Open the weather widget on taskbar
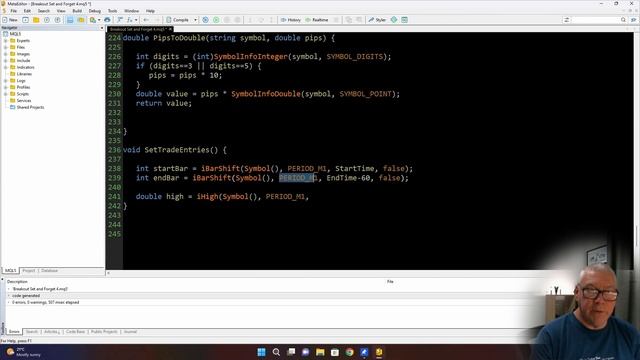 coord(24,352)
